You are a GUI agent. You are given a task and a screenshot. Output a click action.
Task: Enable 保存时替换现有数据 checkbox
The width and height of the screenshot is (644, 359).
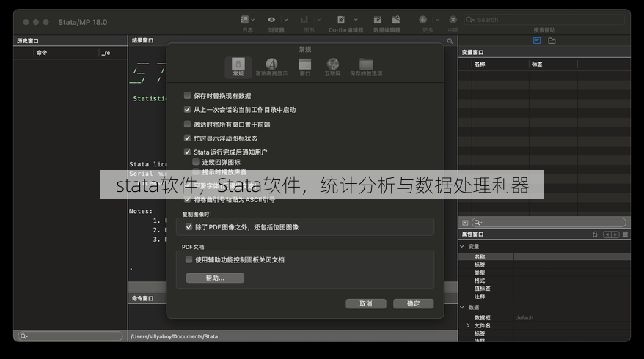tap(187, 95)
